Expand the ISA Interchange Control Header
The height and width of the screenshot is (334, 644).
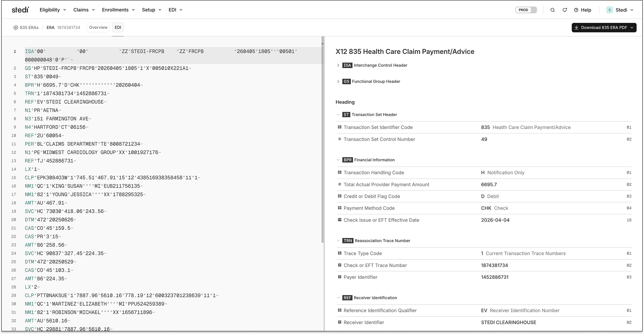[338, 65]
